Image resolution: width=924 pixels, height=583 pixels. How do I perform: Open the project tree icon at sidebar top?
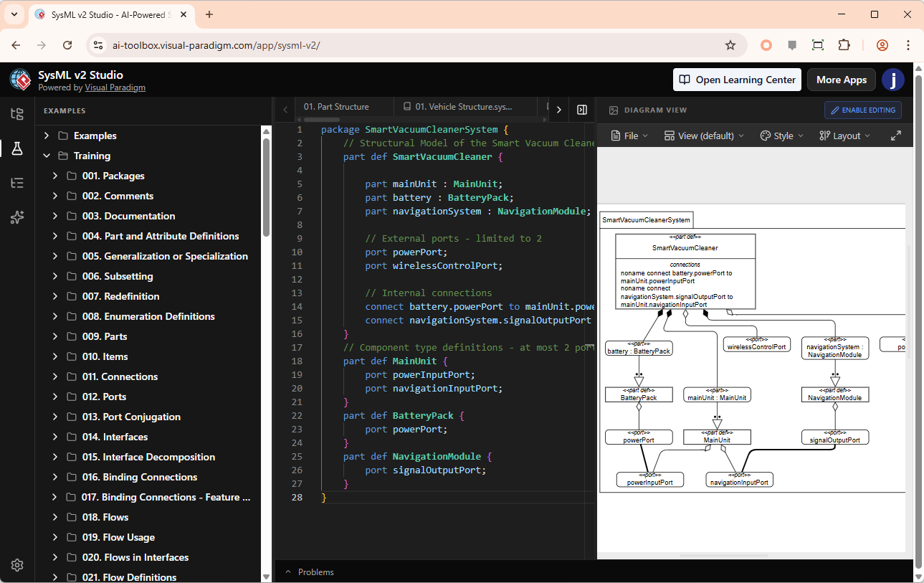pos(17,114)
